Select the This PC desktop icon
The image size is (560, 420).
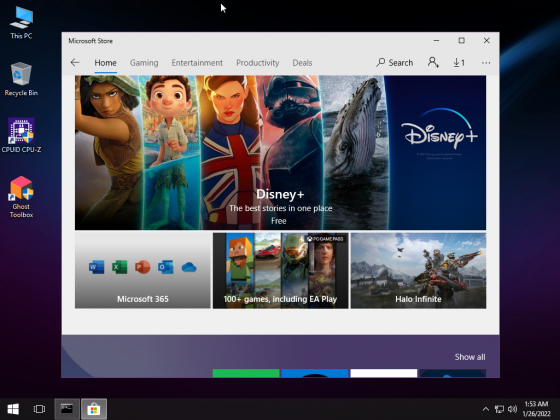[x=21, y=22]
